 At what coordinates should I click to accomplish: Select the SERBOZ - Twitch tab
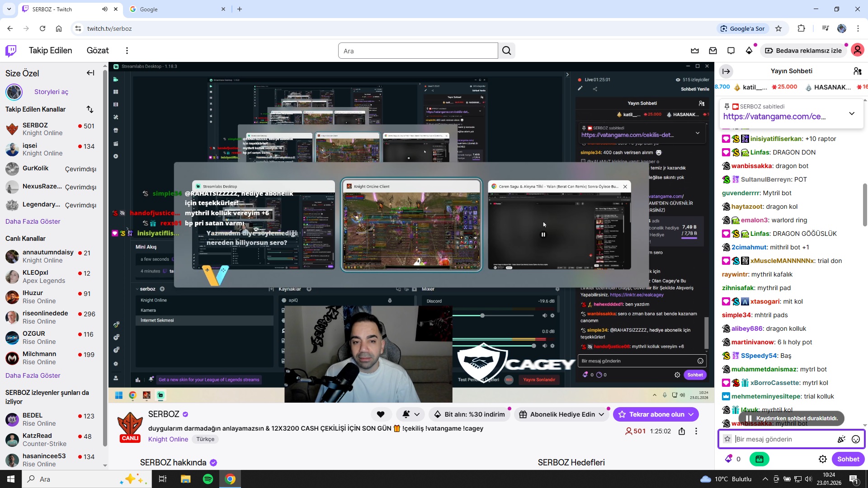tap(71, 9)
